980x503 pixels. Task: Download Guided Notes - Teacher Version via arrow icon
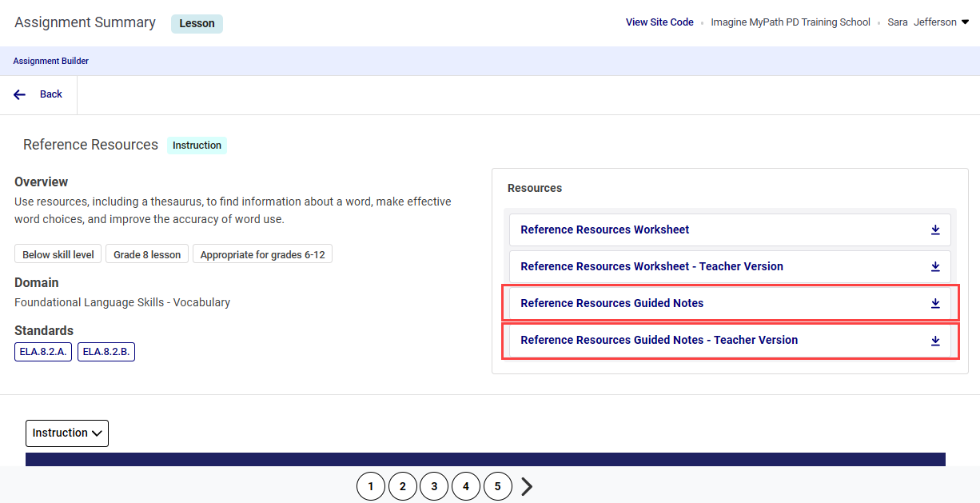(x=935, y=340)
